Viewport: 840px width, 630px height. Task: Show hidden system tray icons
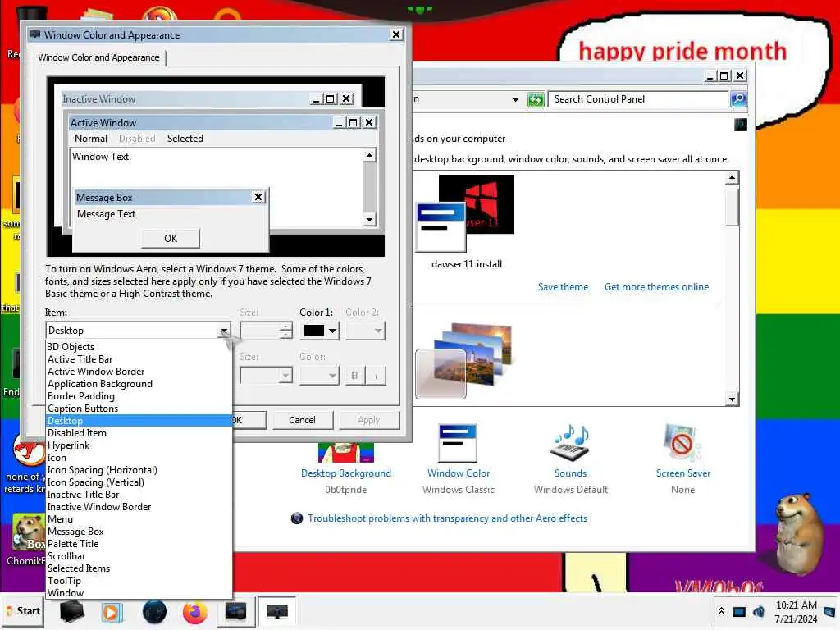[x=721, y=610]
